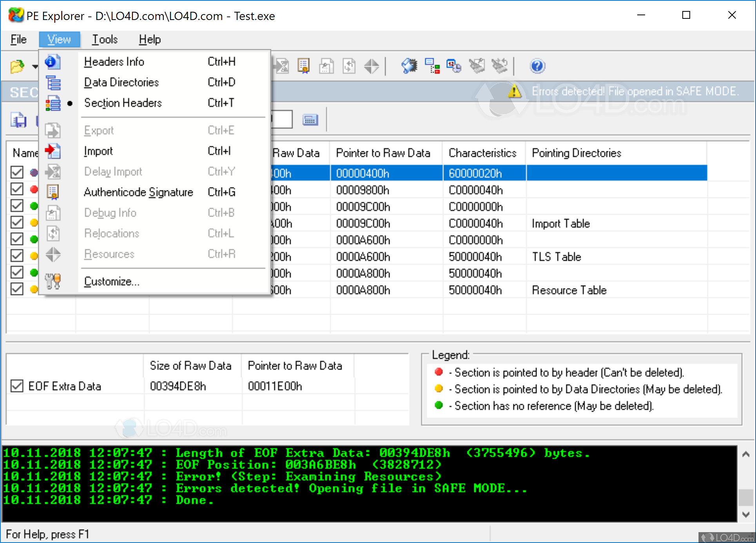
Task: Click the 'For Help, press F1' status text
Action: (x=47, y=534)
